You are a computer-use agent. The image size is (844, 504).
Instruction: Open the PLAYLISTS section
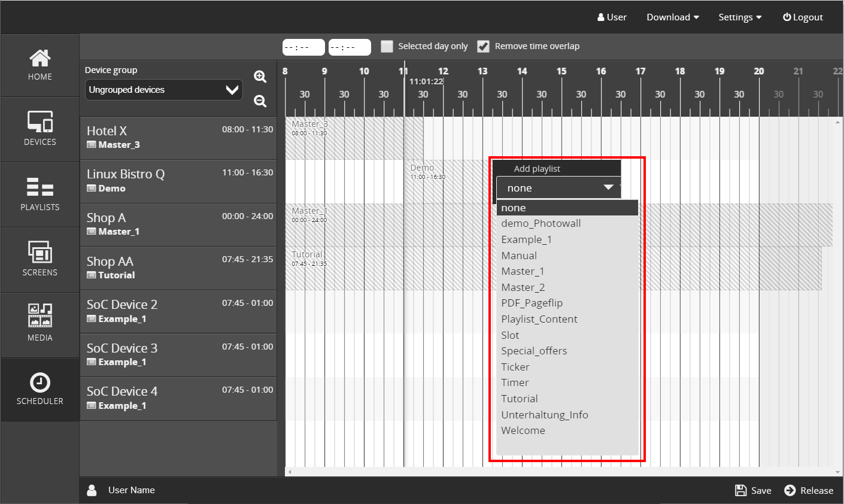click(x=40, y=194)
